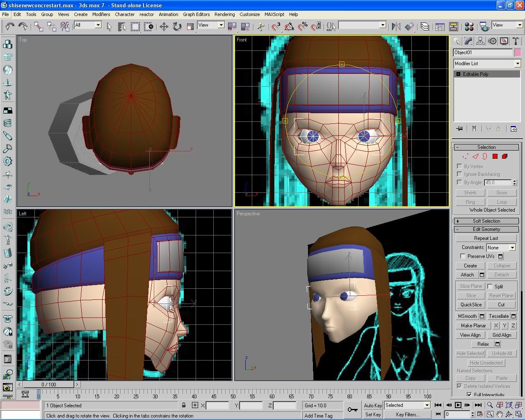Select Vertex sub-object level icon
This screenshot has height=420, width=525.
466,156
